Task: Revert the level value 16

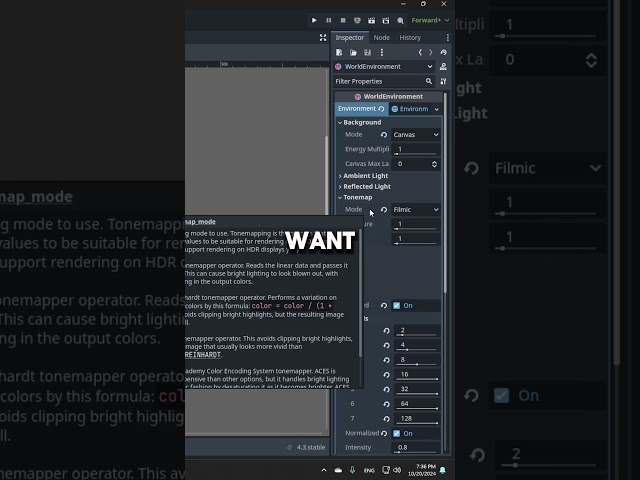Action: [x=386, y=375]
